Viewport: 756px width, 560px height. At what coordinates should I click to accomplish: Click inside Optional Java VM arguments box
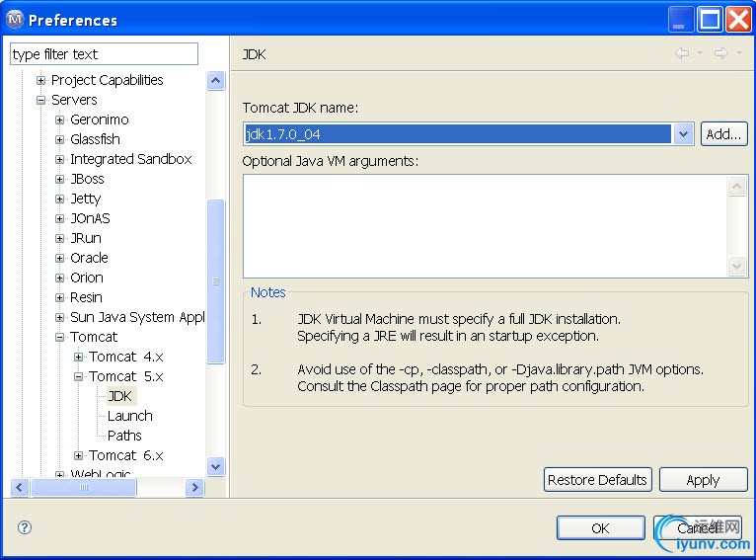pos(485,226)
